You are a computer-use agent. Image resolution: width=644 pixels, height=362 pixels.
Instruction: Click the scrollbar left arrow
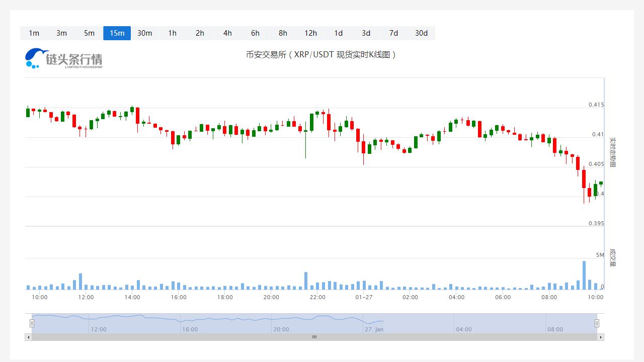pos(28,337)
